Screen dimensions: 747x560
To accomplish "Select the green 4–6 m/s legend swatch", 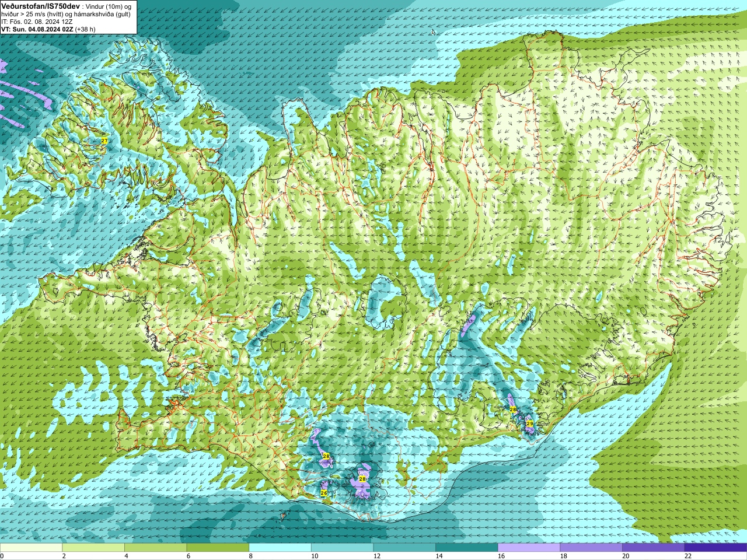I will (x=155, y=548).
